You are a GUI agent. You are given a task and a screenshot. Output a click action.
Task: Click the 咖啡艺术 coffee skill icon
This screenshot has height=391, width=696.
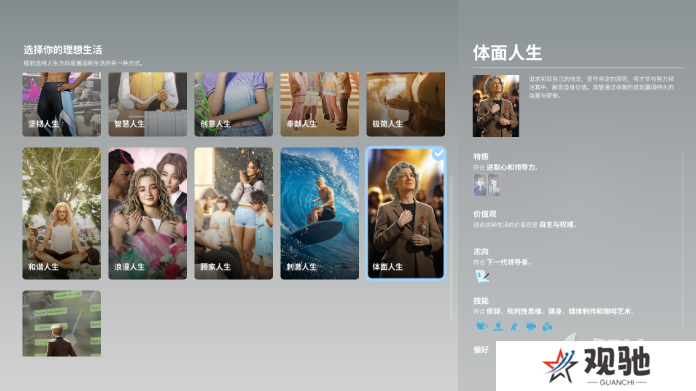(547, 326)
